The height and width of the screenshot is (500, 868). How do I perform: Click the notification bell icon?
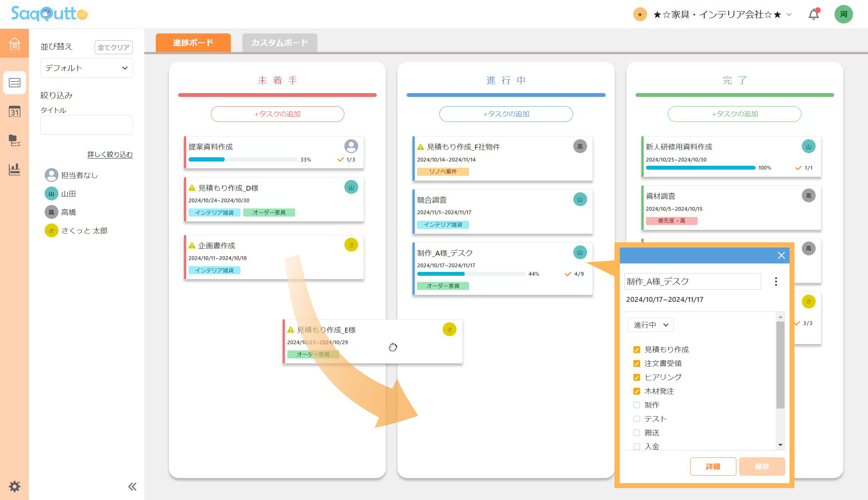click(x=813, y=15)
